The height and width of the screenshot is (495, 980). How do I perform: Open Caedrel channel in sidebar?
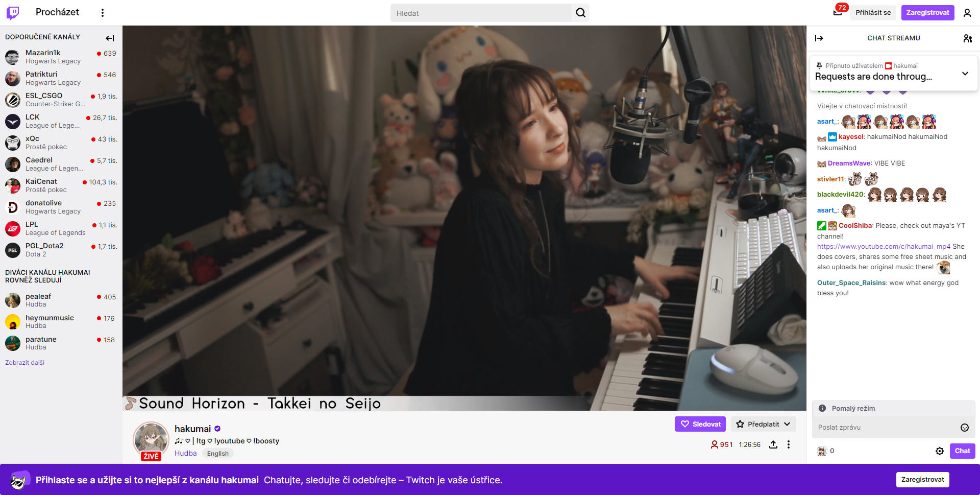tap(61, 164)
